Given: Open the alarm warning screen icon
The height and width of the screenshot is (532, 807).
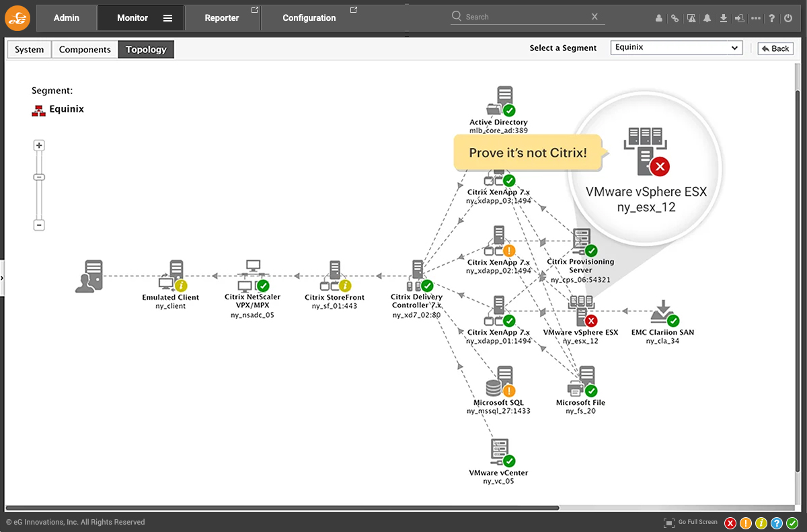Looking at the screenshot, I should 691,19.
